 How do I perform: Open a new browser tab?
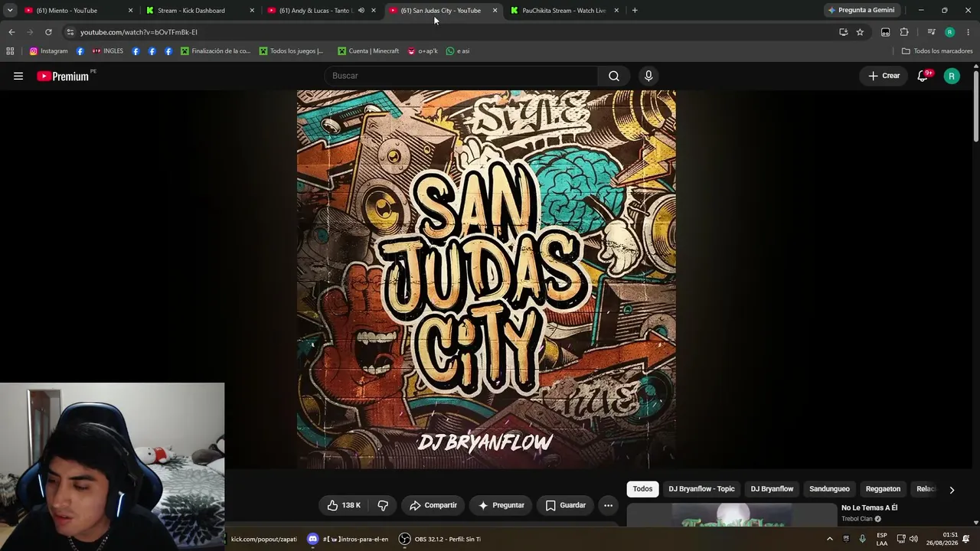635,11
